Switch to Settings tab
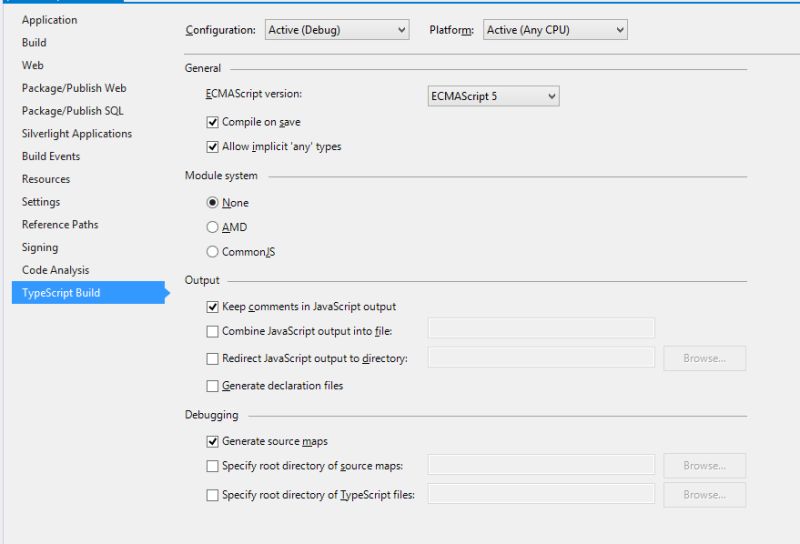This screenshot has height=544, width=800. click(41, 202)
